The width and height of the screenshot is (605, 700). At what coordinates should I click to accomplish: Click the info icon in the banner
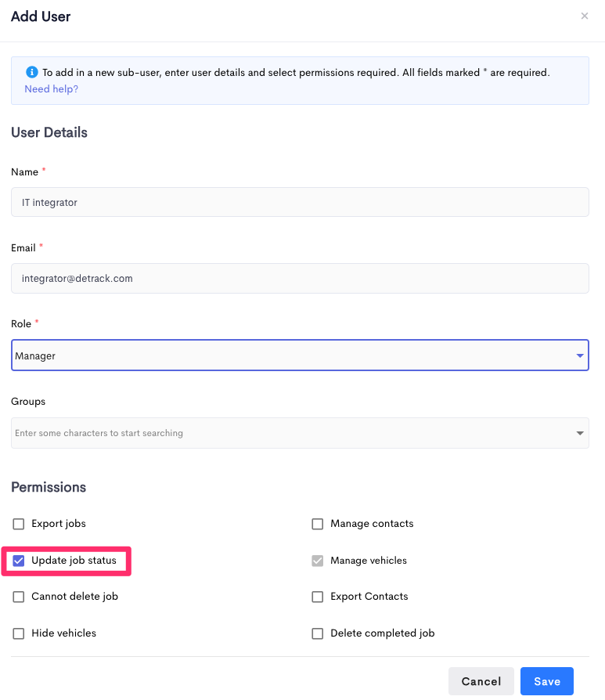click(x=32, y=72)
